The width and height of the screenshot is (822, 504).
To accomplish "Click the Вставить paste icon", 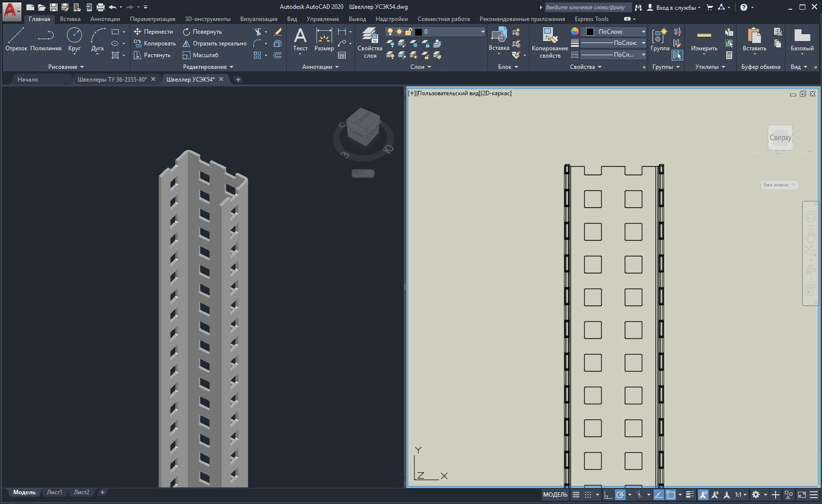I will (755, 39).
